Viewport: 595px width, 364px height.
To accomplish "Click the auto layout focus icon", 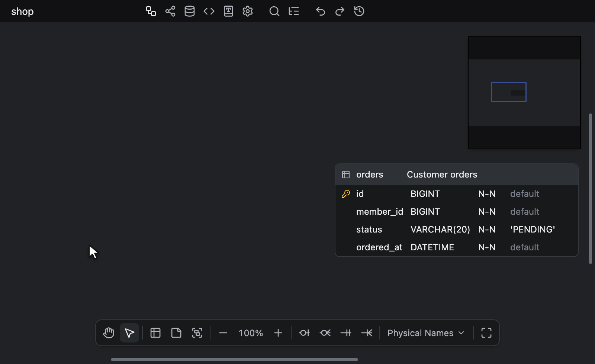I will [197, 333].
